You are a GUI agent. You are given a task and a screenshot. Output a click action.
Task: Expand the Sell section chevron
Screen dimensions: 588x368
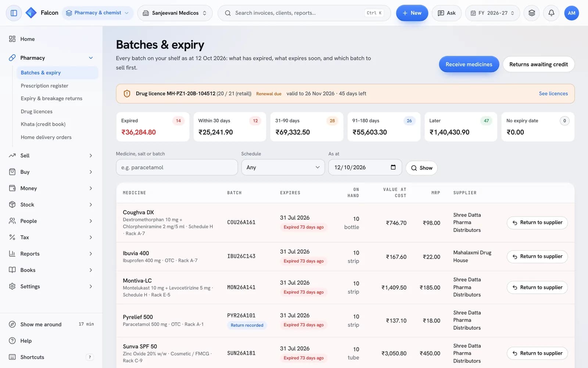coord(91,155)
